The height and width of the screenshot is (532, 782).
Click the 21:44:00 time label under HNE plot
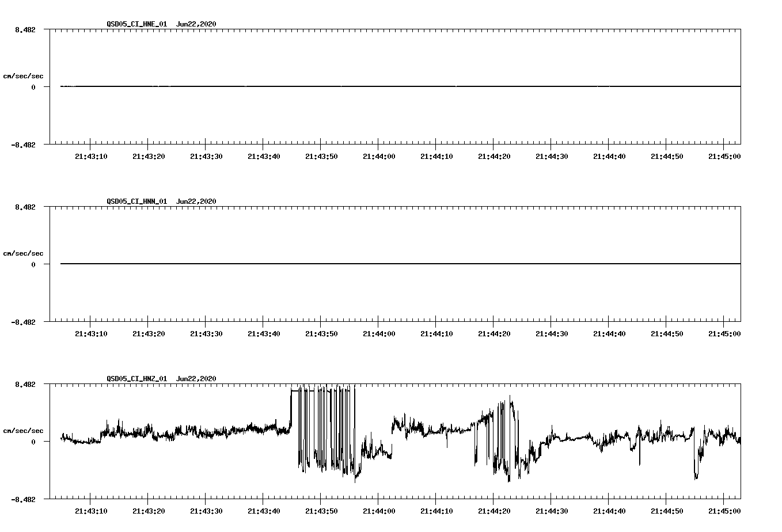coord(379,157)
